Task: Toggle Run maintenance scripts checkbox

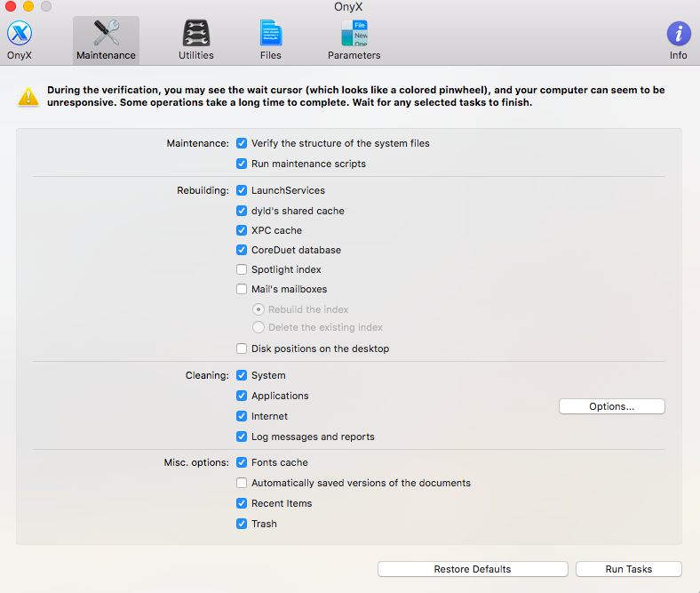Action: tap(242, 164)
